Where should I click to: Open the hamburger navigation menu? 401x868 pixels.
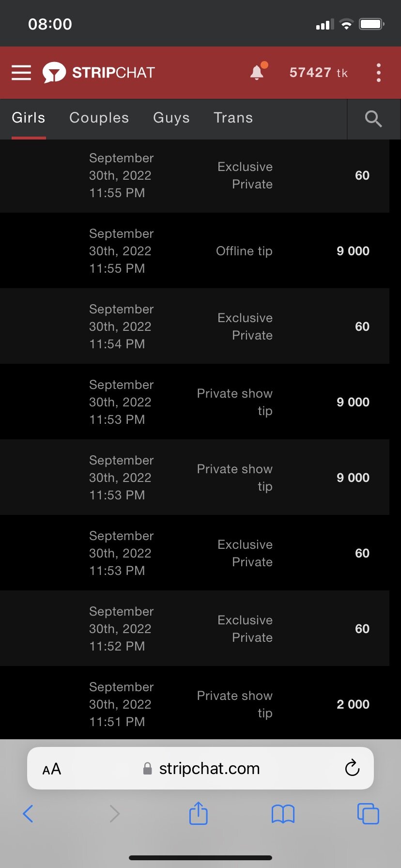click(21, 73)
